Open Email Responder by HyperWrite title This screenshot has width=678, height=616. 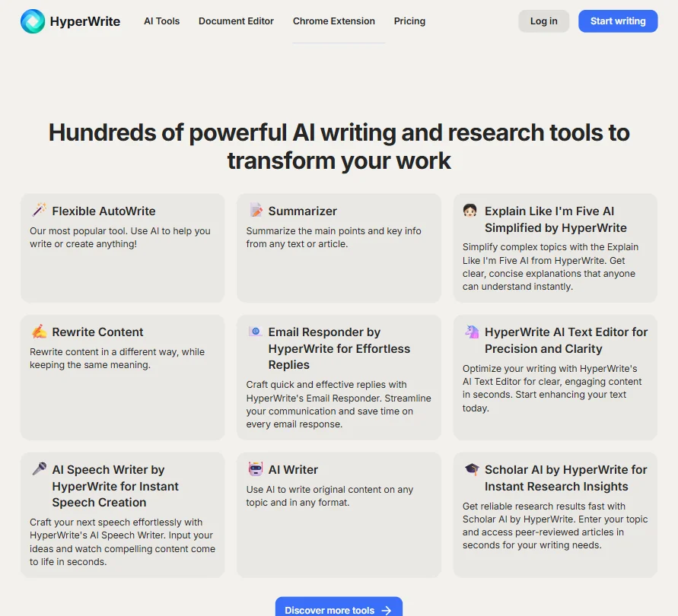pos(339,348)
